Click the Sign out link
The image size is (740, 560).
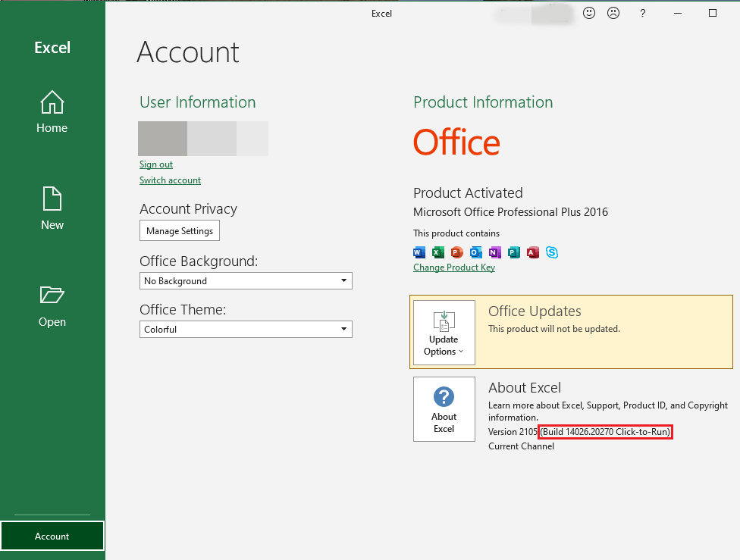coord(156,164)
